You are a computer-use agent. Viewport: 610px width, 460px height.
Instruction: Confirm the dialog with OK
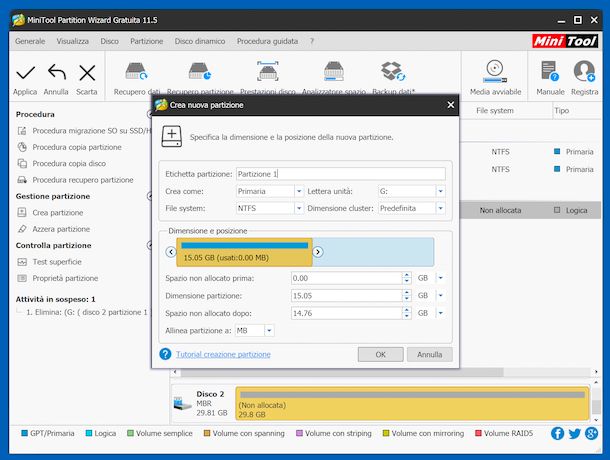(380, 354)
